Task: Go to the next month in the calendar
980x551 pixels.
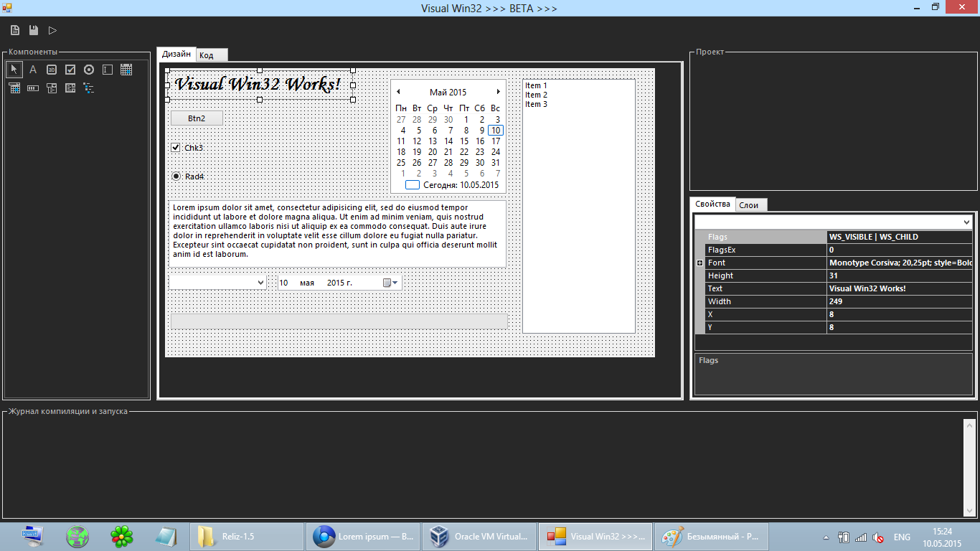Action: tap(499, 92)
